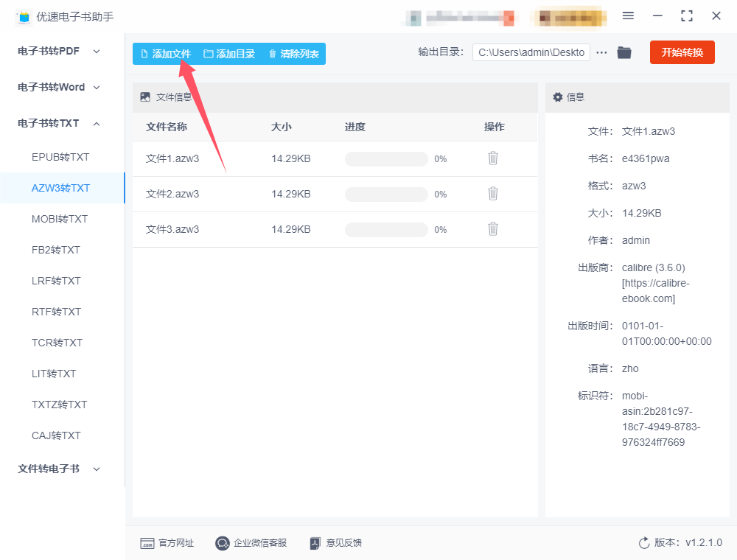Click the 大小 column header
Screen dimensions: 737x560
pos(281,127)
